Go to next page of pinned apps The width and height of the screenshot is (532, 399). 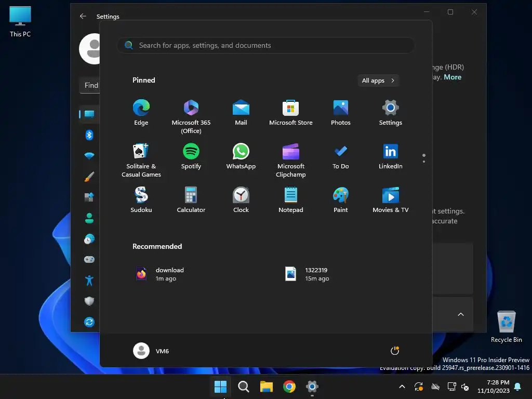click(x=424, y=161)
